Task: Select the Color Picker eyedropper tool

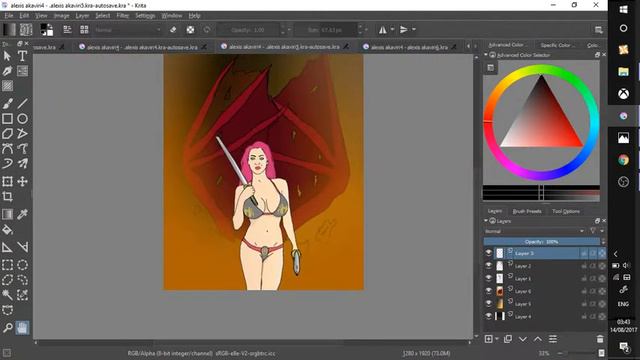Action: 22,214
